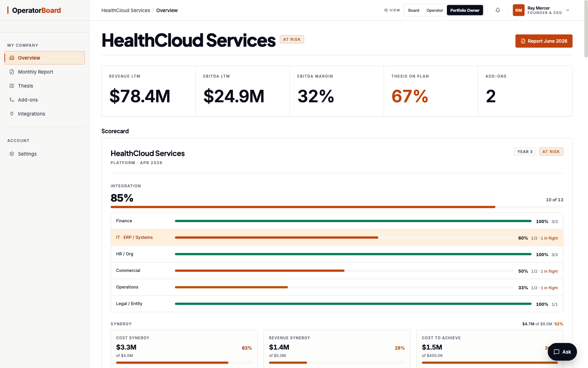
Task: Click the Monthly Report document icon
Action: tap(12, 72)
